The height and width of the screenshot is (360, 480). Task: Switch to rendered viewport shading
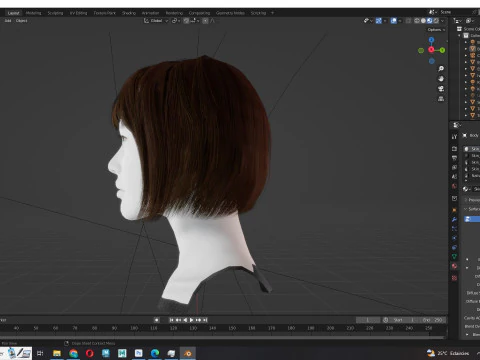(x=436, y=21)
